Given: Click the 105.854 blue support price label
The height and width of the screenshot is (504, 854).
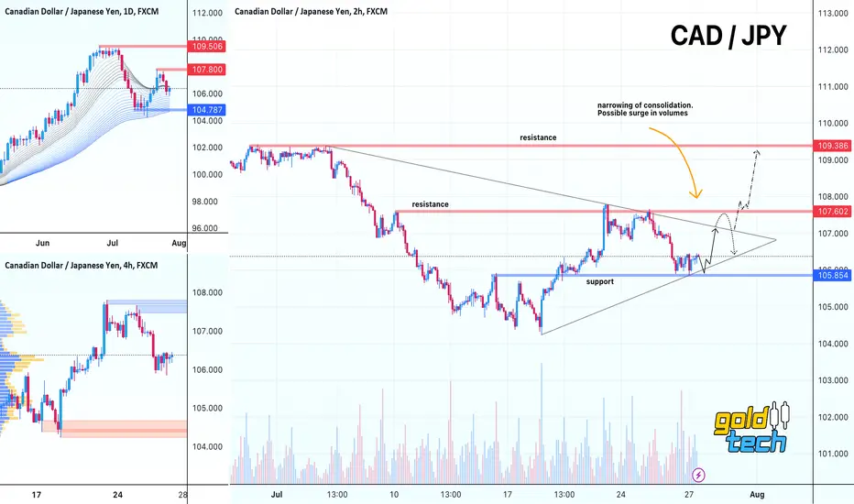Looking at the screenshot, I should [x=833, y=275].
